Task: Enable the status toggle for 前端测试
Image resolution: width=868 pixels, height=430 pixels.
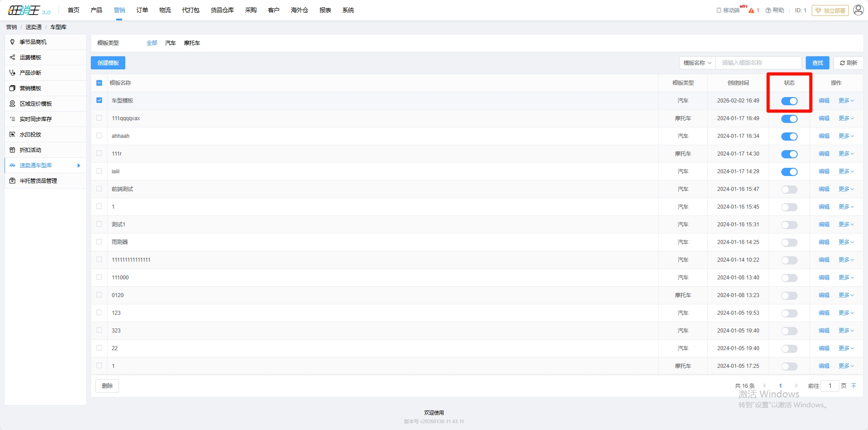Action: [x=789, y=190]
